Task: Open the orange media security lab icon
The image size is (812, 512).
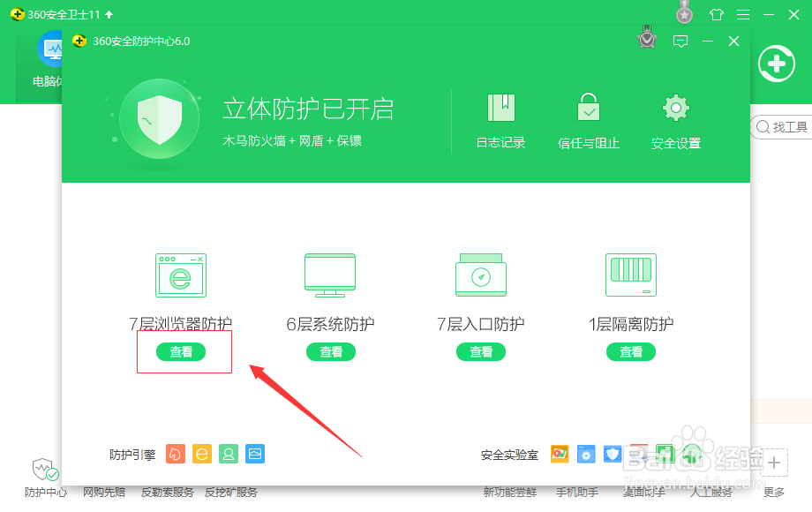Action: pos(560,454)
